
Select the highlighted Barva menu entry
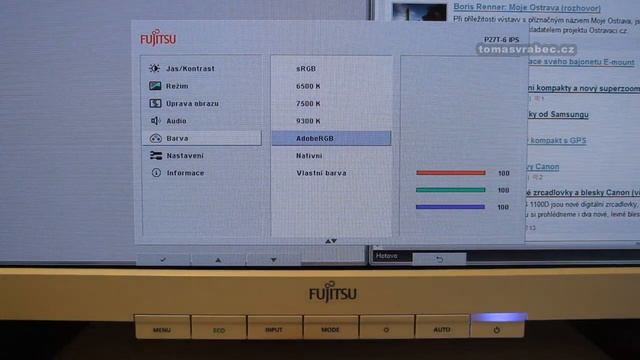pyautogui.click(x=202, y=138)
